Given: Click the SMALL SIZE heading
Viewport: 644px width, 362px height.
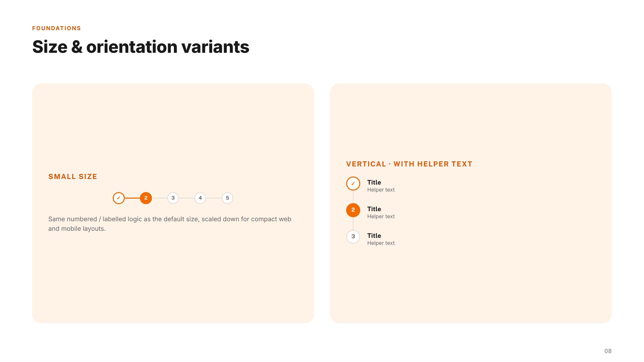Looking at the screenshot, I should click(x=73, y=176).
